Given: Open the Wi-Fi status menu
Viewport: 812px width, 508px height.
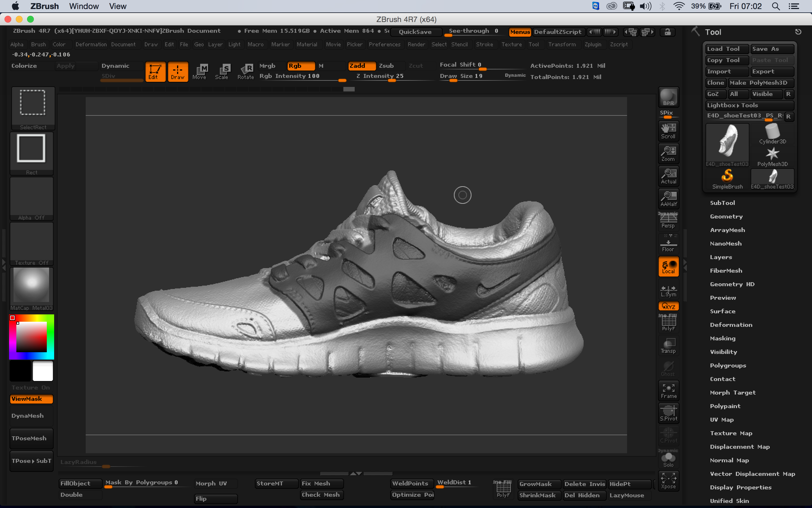Looking at the screenshot, I should pos(679,6).
